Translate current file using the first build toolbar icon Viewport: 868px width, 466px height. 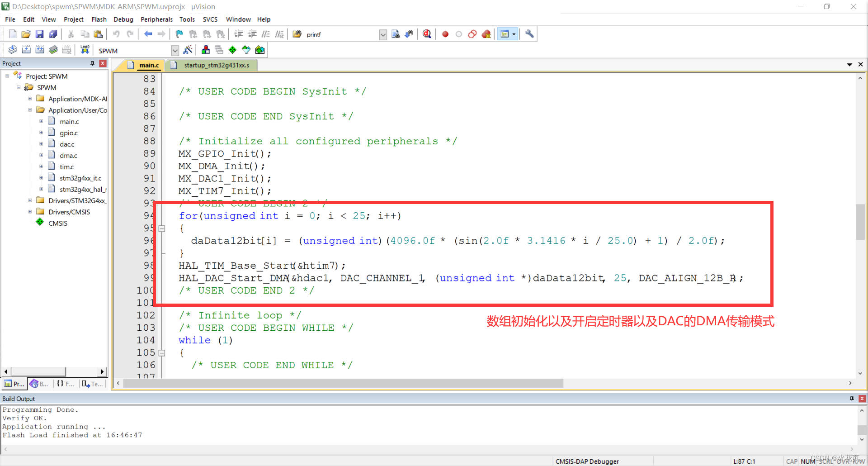13,50
